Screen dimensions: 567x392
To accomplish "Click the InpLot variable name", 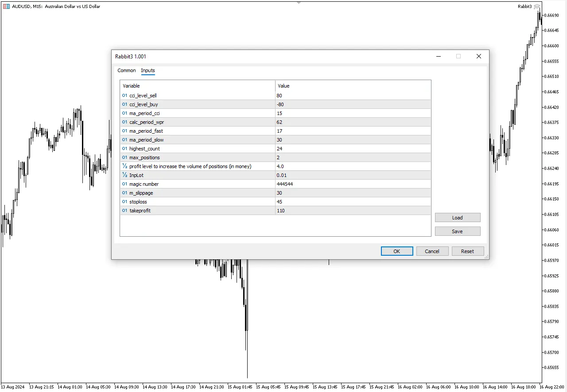I will pos(136,175).
